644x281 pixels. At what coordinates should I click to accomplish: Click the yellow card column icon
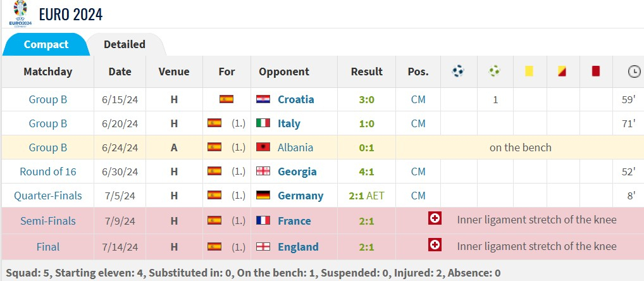pos(529,71)
